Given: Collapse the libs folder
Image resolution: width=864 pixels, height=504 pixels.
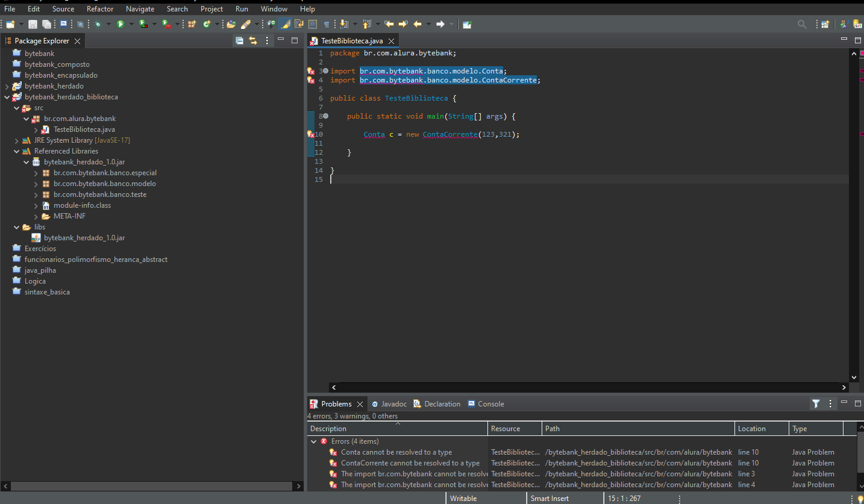Looking at the screenshot, I should coord(17,227).
